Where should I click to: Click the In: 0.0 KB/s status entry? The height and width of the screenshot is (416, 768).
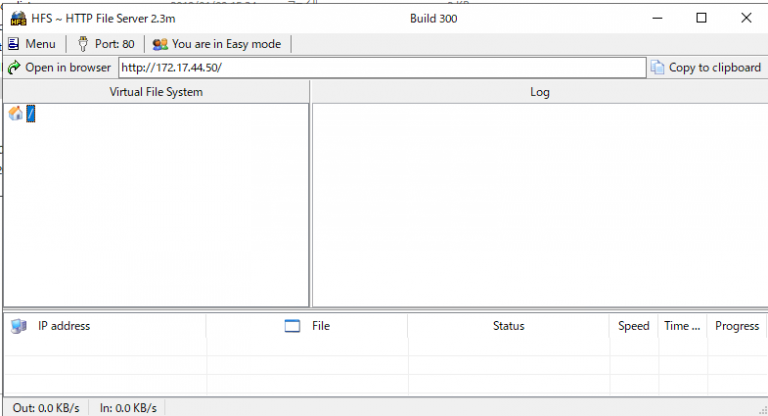pyautogui.click(x=128, y=408)
